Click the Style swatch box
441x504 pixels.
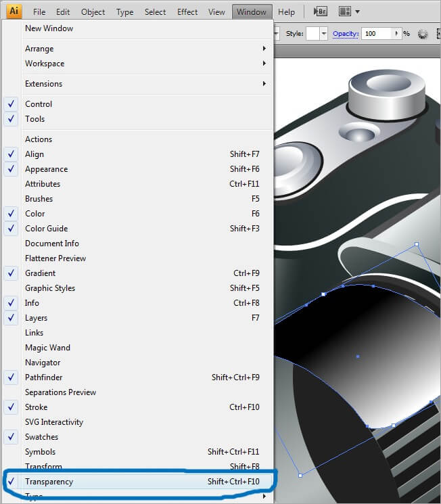pyautogui.click(x=312, y=34)
